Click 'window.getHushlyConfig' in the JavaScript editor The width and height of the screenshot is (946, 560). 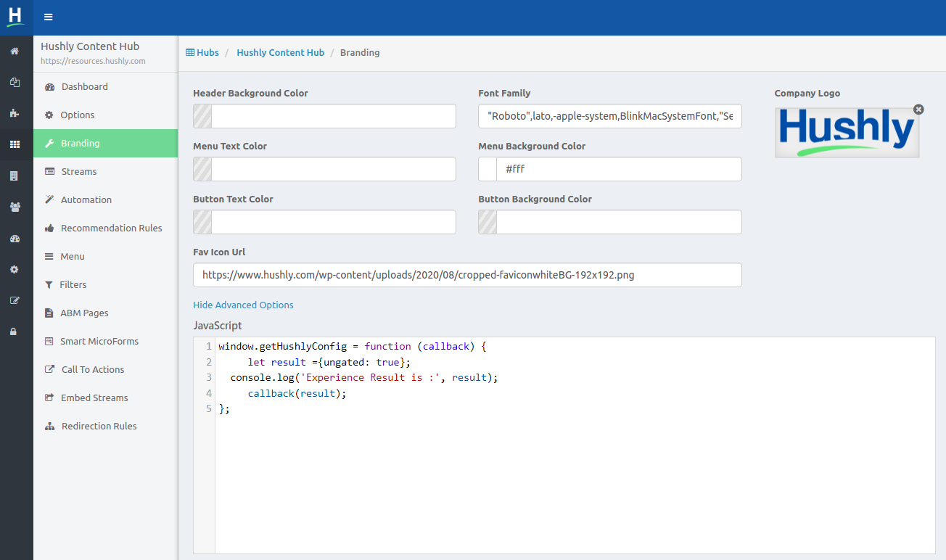(282, 346)
